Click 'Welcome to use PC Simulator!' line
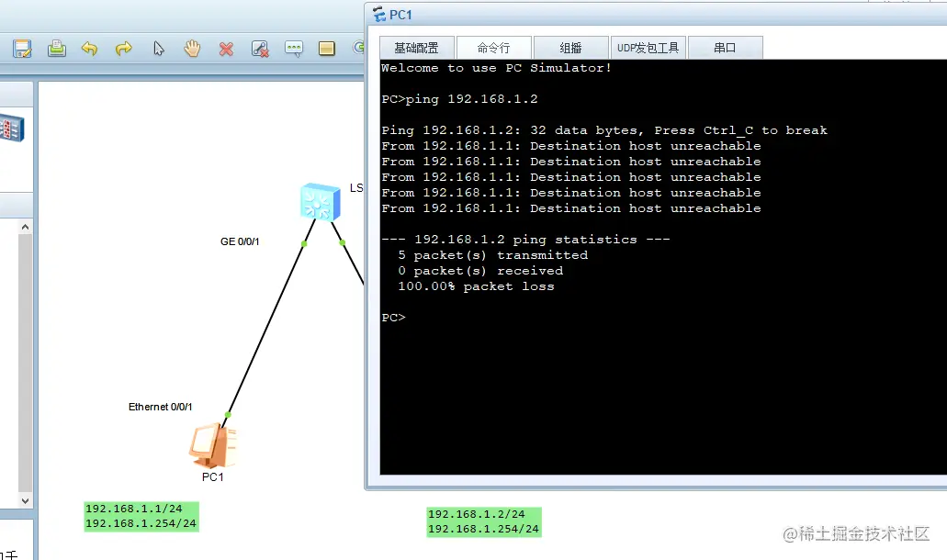The image size is (947, 560). tap(496, 68)
